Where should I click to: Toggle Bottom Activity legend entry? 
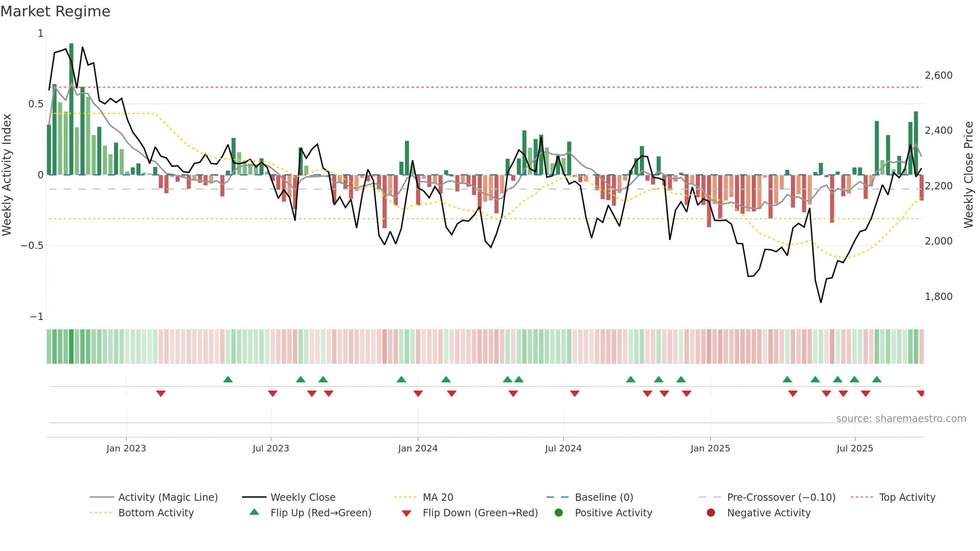142,513
